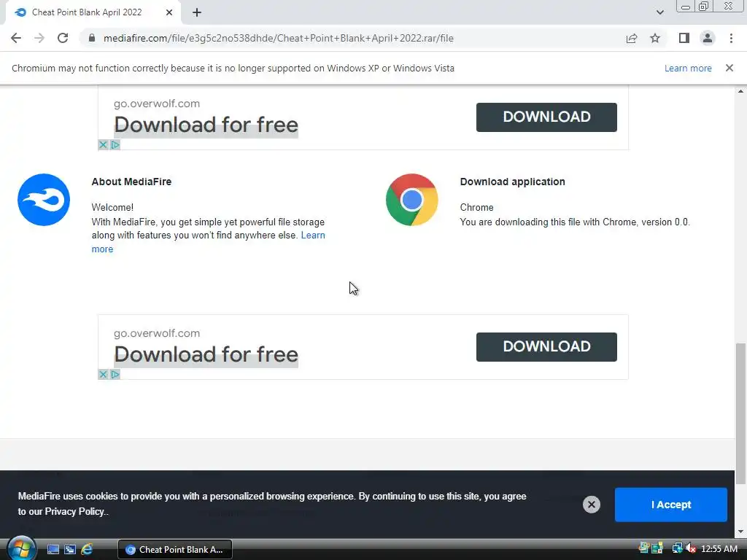Click the Chrome logo image

(x=412, y=200)
